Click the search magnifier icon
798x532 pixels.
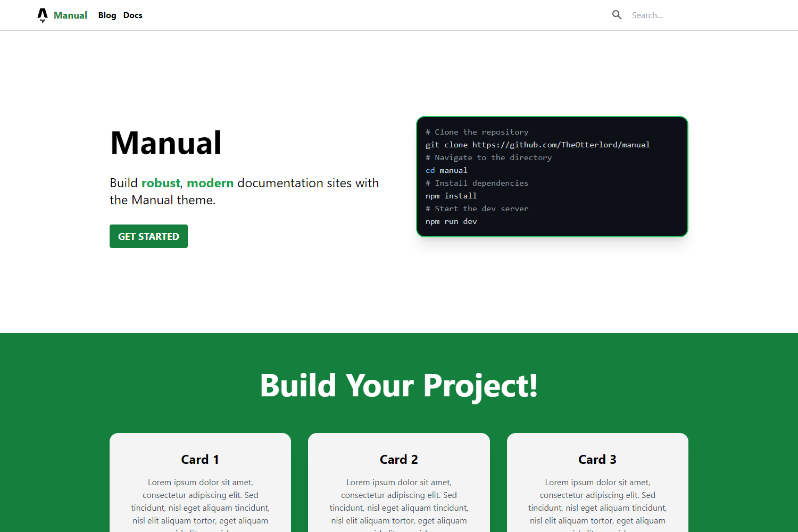click(x=617, y=15)
